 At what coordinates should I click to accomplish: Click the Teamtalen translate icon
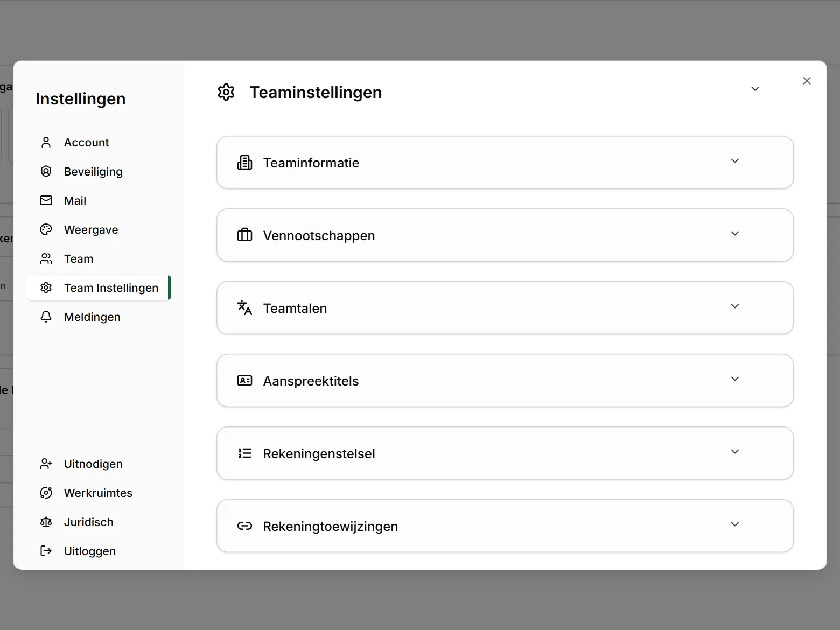[x=245, y=308]
